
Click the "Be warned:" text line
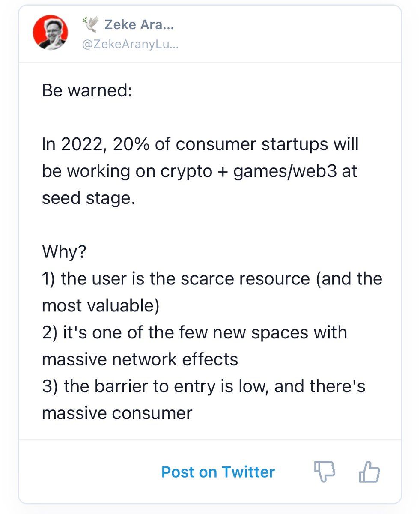[86, 91]
